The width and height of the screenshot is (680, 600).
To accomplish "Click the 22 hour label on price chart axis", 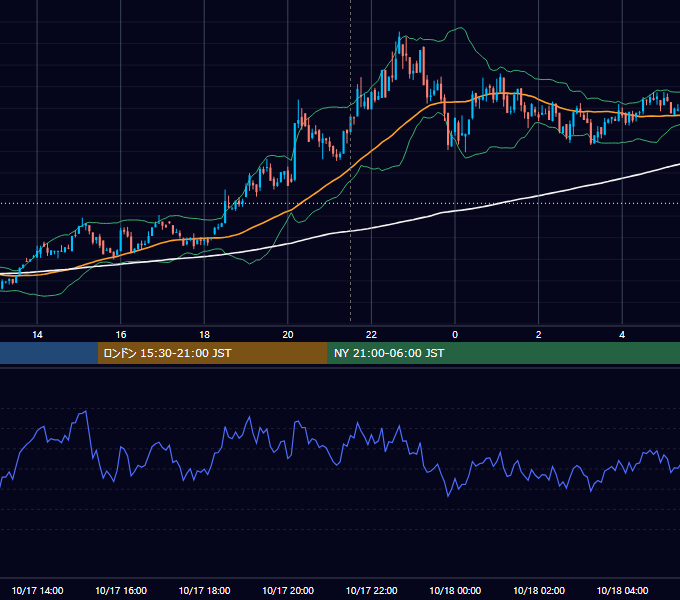I will [371, 335].
